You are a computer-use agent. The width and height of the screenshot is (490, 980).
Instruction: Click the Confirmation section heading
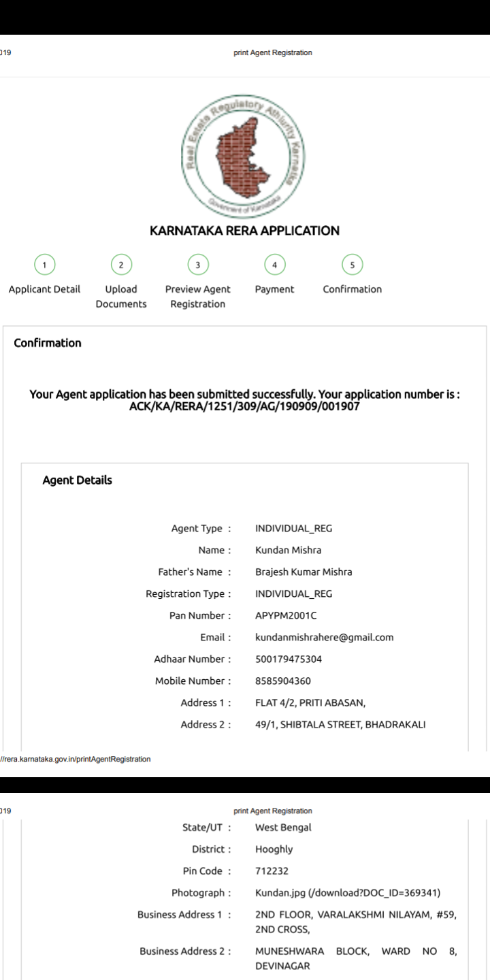pyautogui.click(x=48, y=343)
